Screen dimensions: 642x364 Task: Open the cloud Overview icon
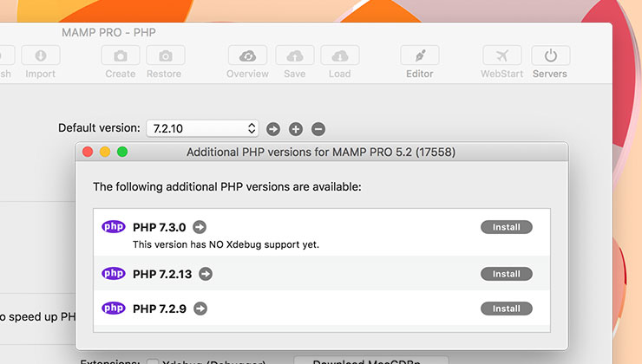click(x=248, y=55)
